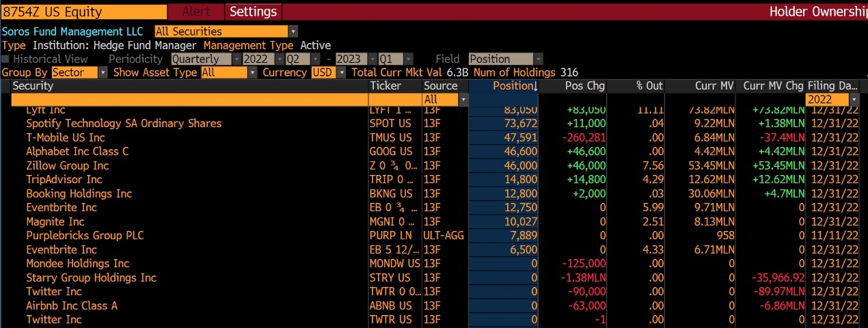
Task: Open the Q1 end quarter dropdown
Action: click(396, 59)
